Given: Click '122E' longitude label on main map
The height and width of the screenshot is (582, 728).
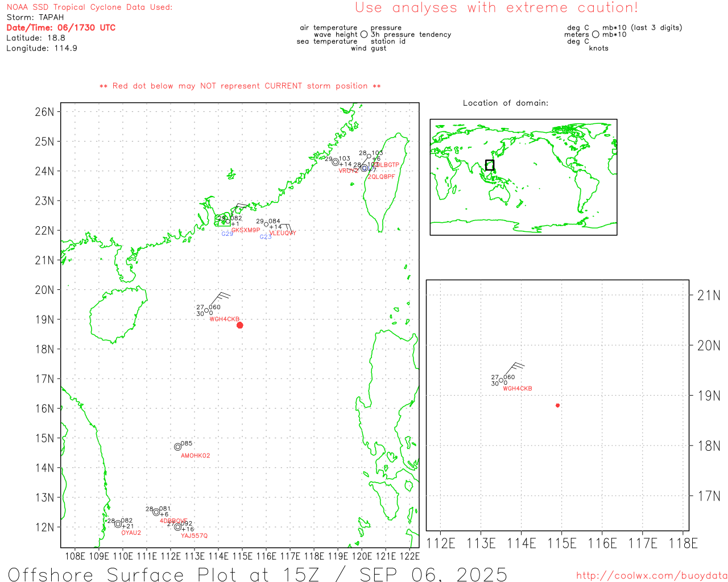Looking at the screenshot, I should tap(409, 556).
